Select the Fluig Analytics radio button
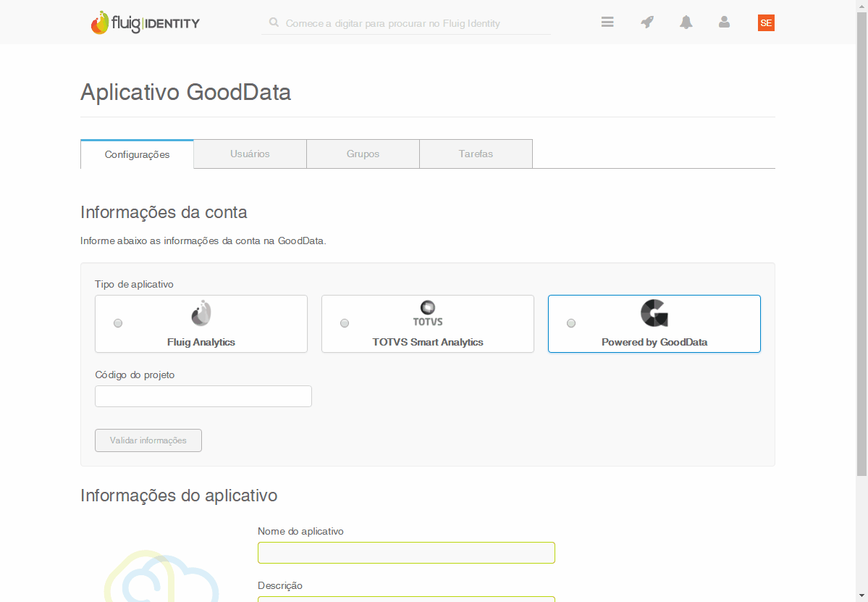The height and width of the screenshot is (602, 868). [x=118, y=323]
